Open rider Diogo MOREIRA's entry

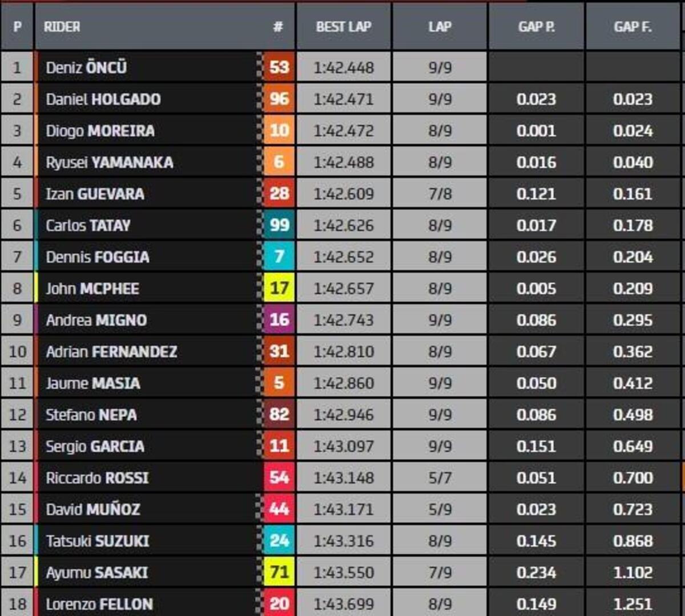100,131
